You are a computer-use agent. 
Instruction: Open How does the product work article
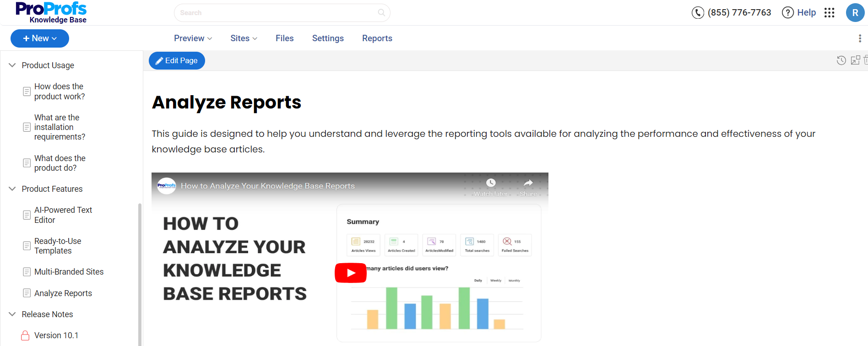(x=60, y=92)
